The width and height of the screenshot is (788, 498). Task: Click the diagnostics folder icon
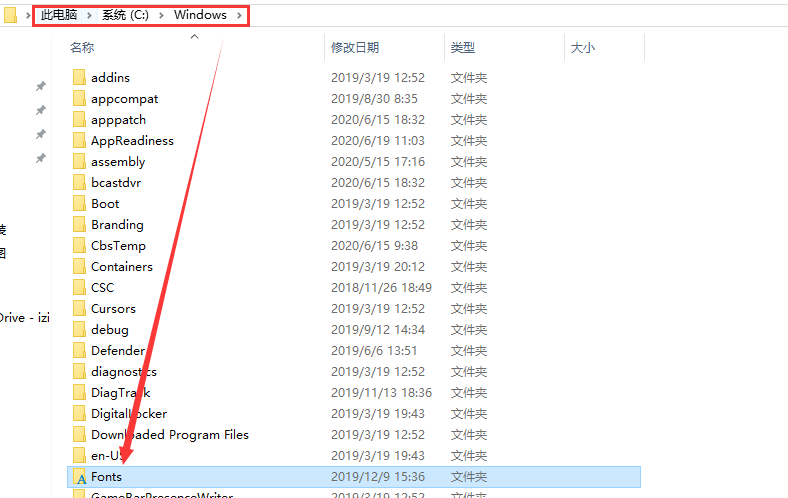pyautogui.click(x=79, y=371)
